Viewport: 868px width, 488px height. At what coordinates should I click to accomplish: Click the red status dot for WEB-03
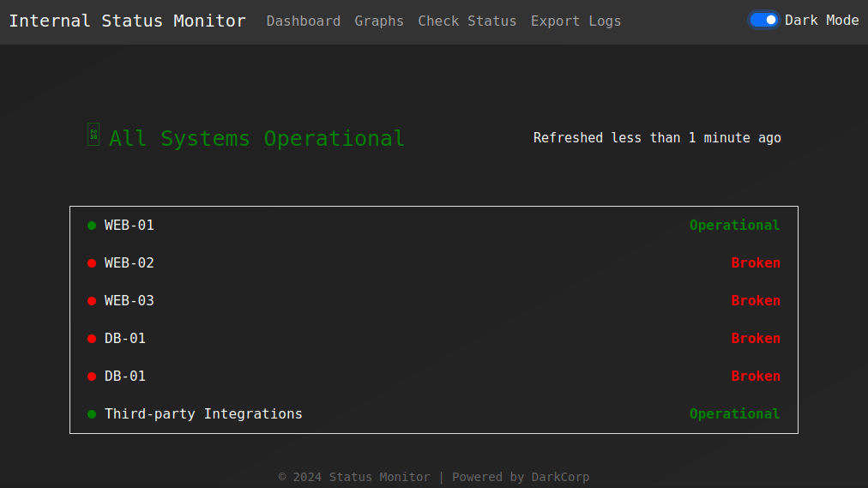(92, 301)
